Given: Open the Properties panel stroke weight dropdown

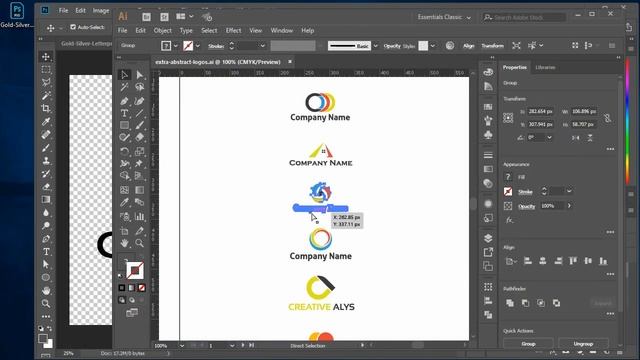Looking at the screenshot, I should click(569, 191).
